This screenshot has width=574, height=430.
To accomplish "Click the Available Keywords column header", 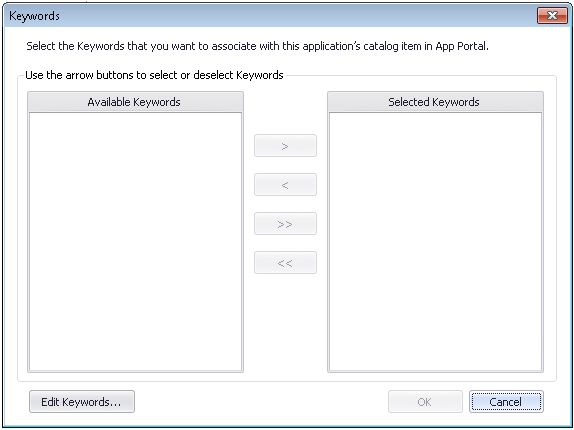I will (135, 102).
